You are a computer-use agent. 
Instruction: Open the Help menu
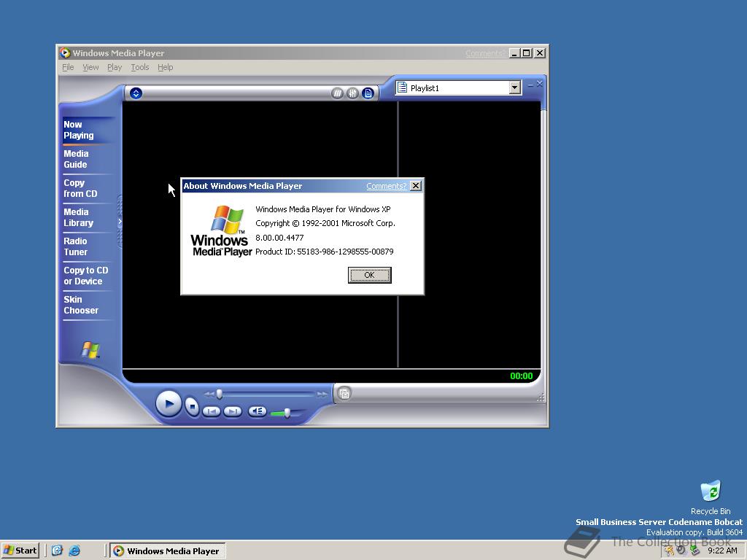pyautogui.click(x=166, y=67)
